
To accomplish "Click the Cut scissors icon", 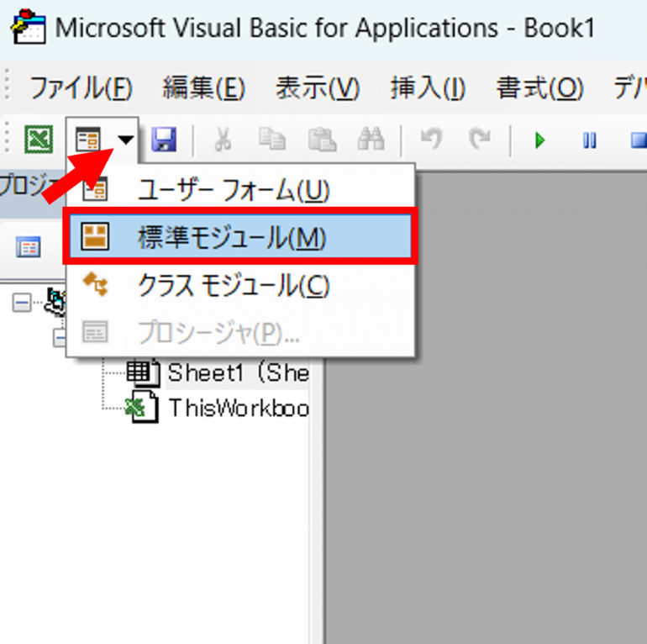I will [223, 140].
